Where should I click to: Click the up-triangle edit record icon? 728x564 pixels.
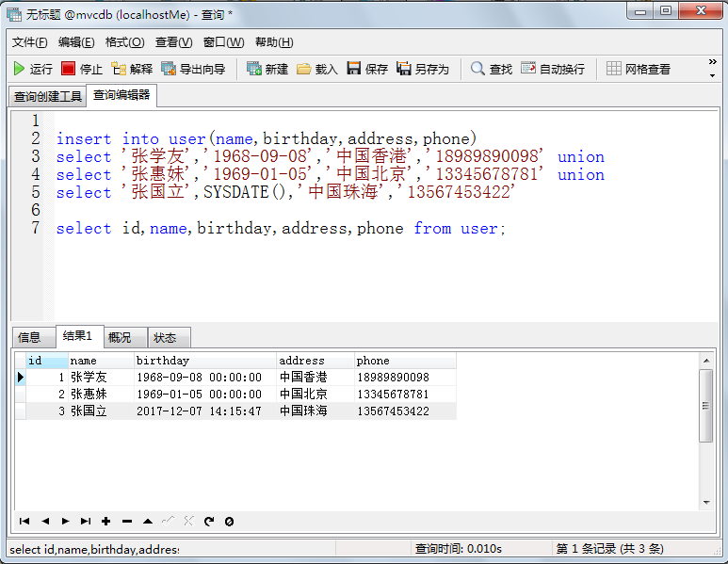[x=148, y=522]
